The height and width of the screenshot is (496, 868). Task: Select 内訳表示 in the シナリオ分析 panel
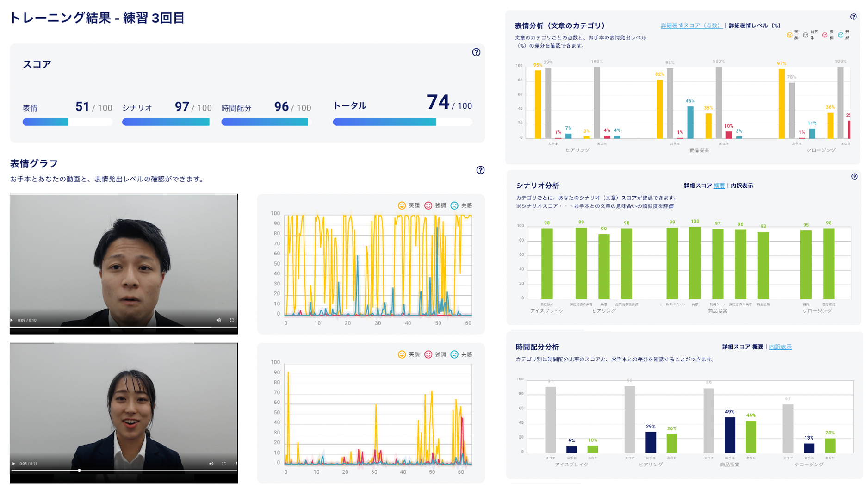(x=742, y=186)
